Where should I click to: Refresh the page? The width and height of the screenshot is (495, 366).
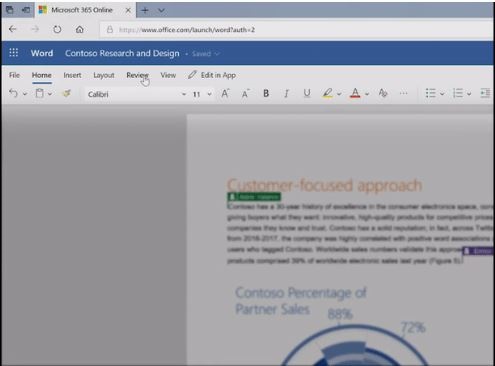tap(57, 29)
